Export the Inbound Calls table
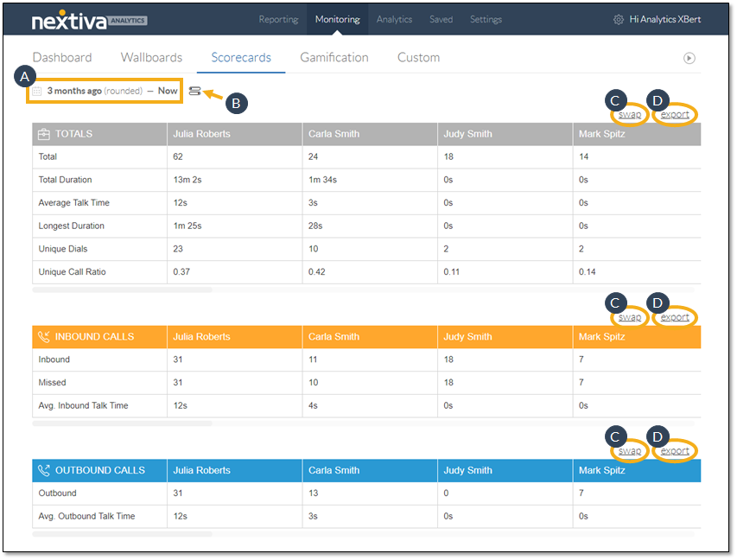 click(675, 317)
